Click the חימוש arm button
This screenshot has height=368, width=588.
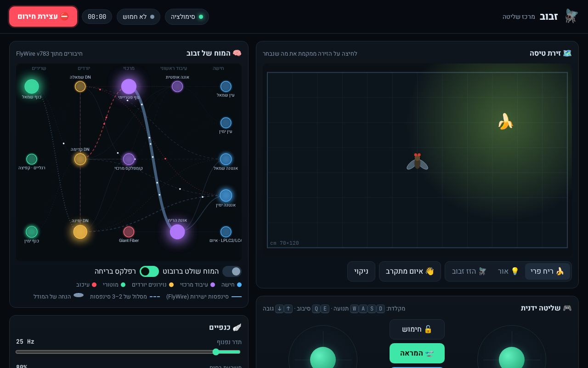(x=417, y=329)
